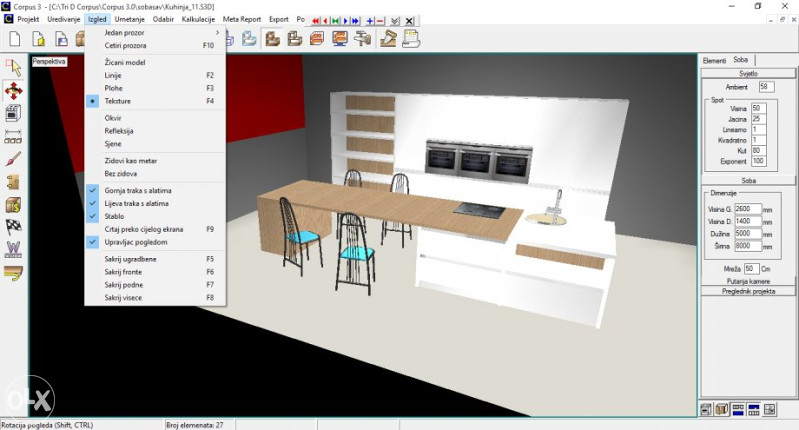
Task: Toggle Upravljac pogledom option
Action: pos(155,242)
